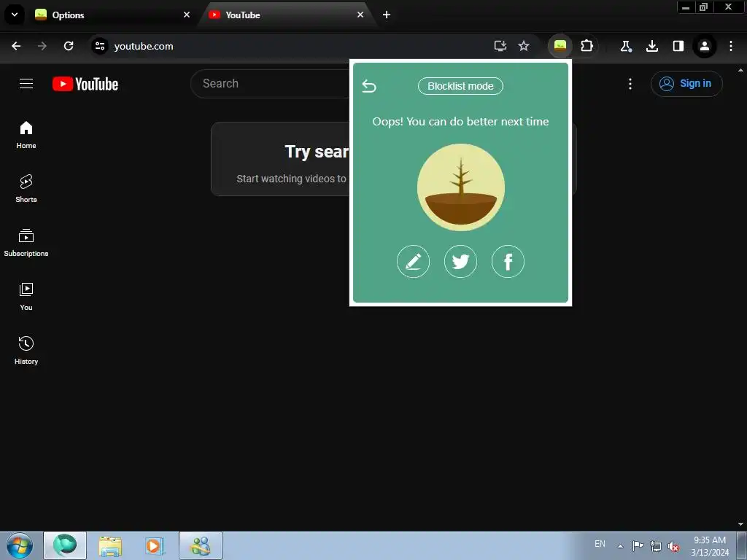Click the YouTube Search field
The height and width of the screenshot is (560, 747).
point(271,84)
